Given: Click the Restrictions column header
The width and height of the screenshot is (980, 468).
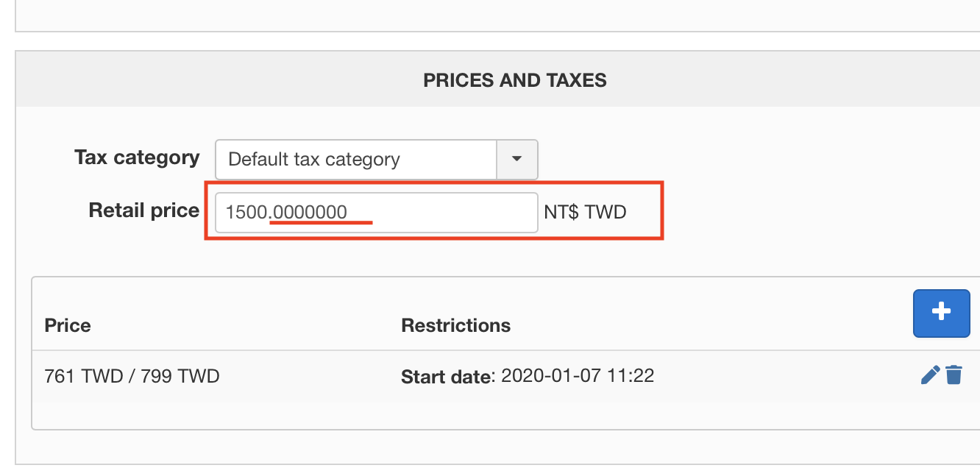Looking at the screenshot, I should [455, 325].
